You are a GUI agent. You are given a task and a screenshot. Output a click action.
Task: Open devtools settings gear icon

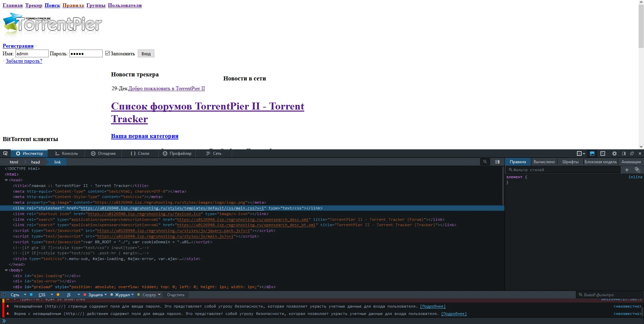[x=614, y=153]
